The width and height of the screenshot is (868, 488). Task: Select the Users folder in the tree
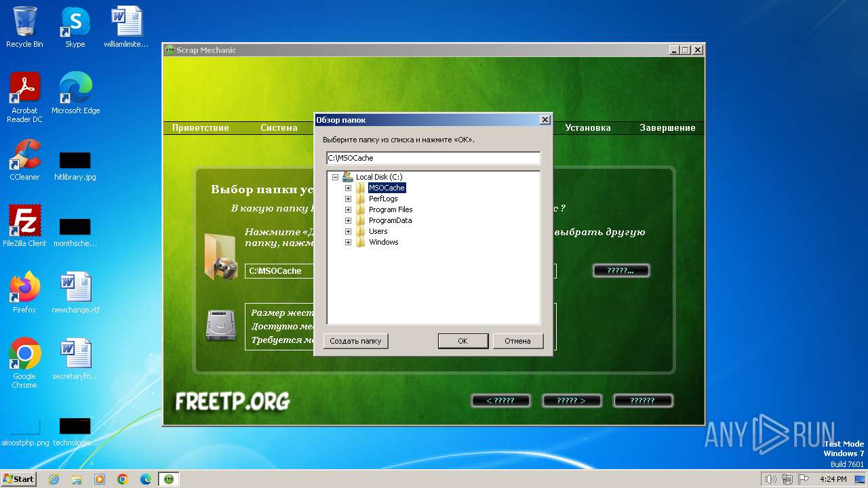pos(378,231)
